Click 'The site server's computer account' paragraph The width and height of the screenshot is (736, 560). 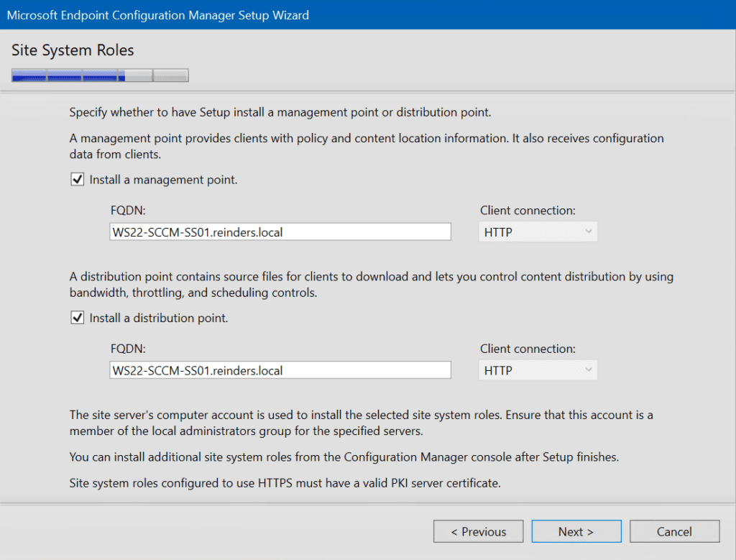(x=361, y=423)
